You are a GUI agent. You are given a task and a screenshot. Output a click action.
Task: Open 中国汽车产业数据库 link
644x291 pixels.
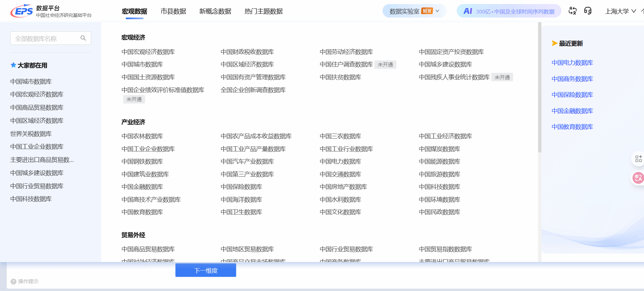click(x=247, y=162)
